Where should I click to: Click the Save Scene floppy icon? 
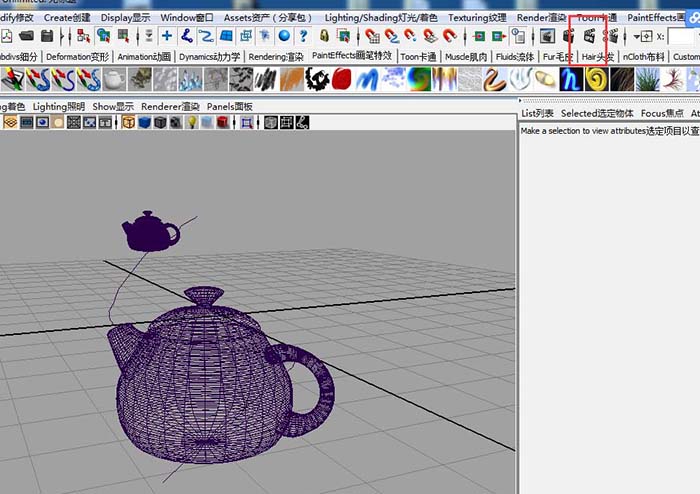[x=46, y=36]
